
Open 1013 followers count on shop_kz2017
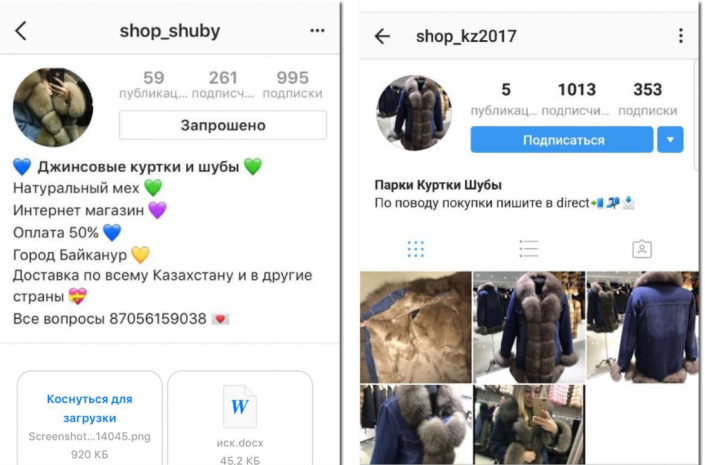point(576,98)
